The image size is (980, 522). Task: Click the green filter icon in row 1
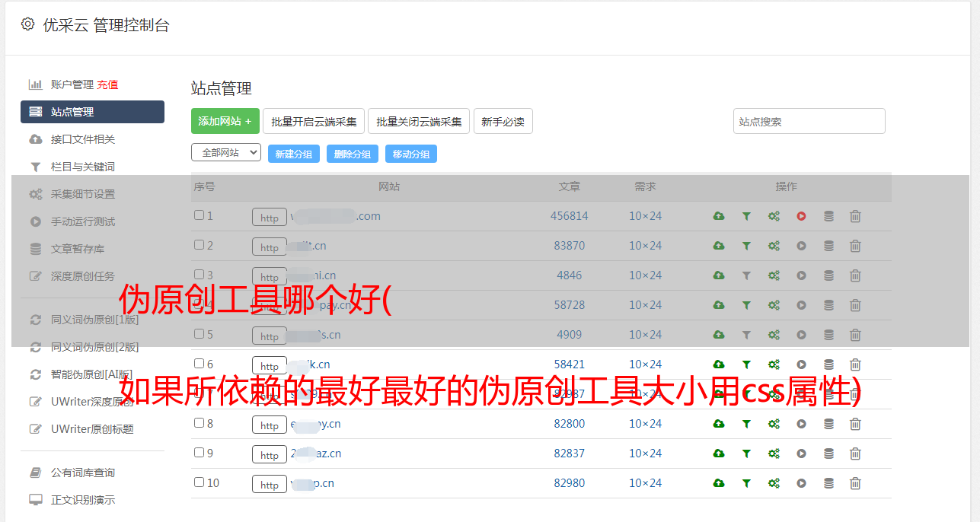(x=746, y=216)
